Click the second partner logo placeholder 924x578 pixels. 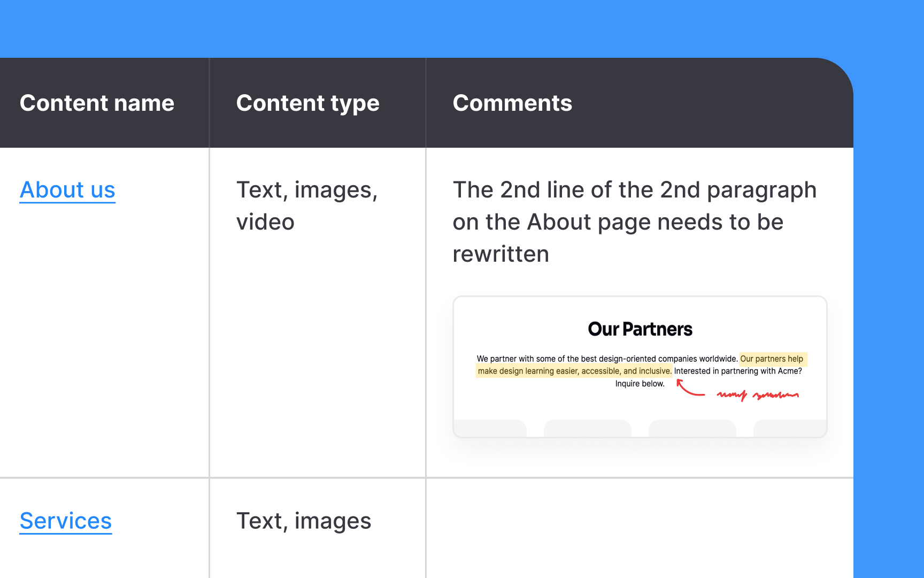pyautogui.click(x=587, y=428)
